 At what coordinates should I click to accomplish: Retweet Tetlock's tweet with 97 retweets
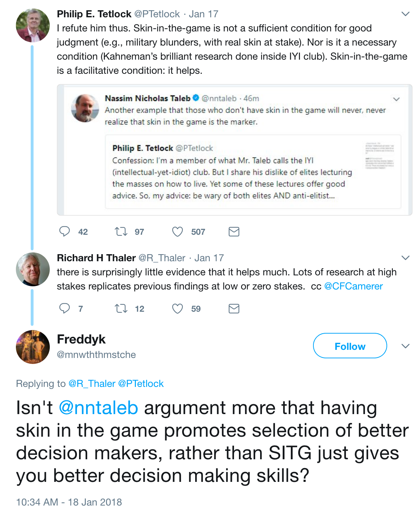tap(121, 232)
